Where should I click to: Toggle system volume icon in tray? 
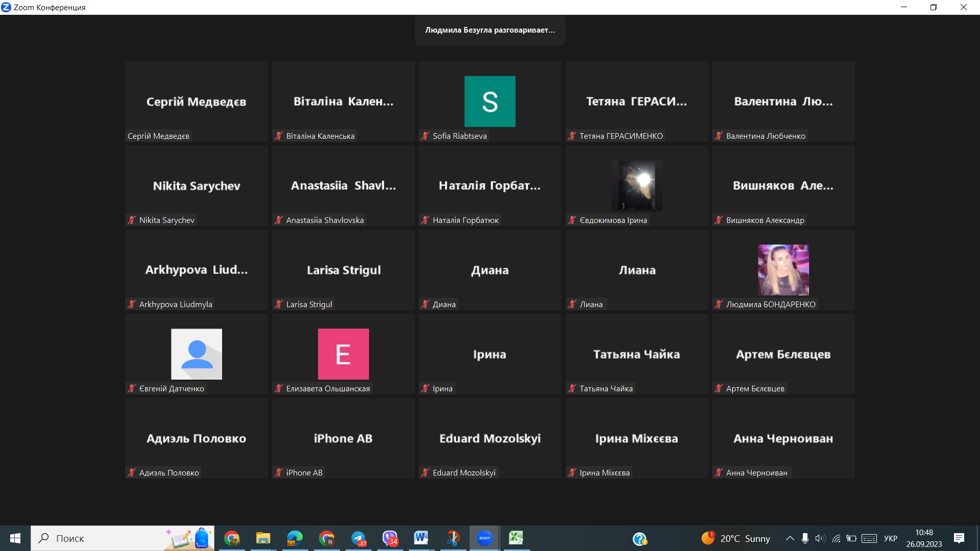click(820, 538)
